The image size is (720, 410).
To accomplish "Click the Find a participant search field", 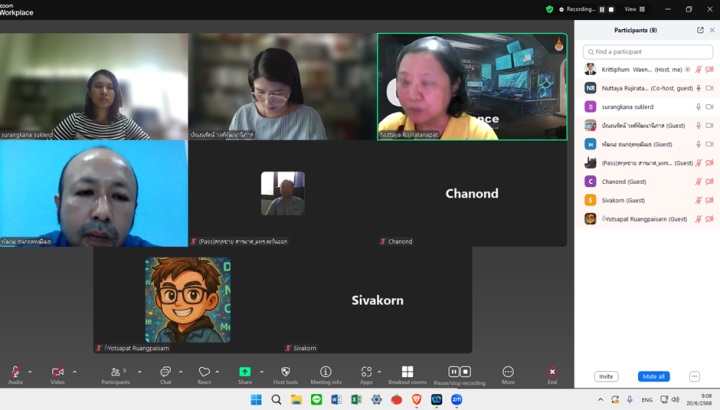I will point(648,51).
